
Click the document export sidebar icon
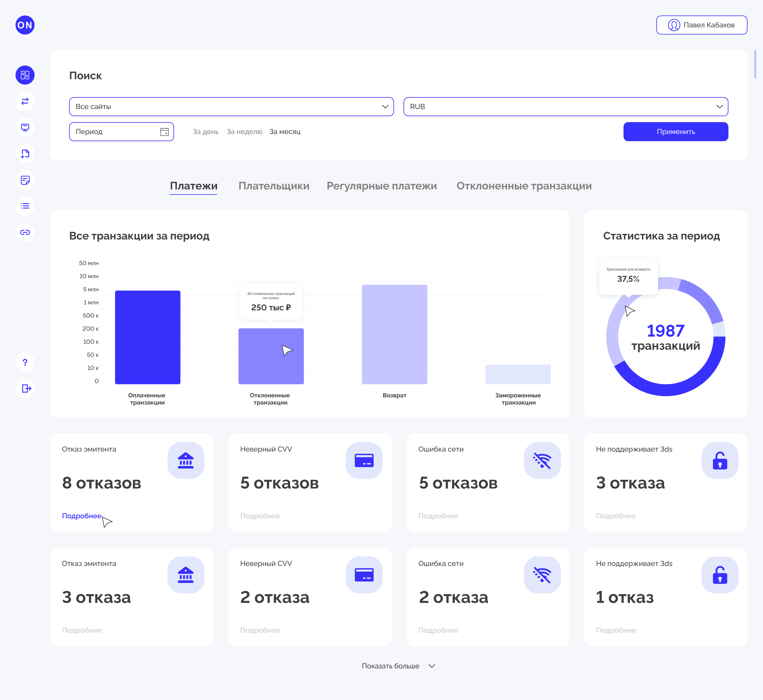[x=25, y=154]
